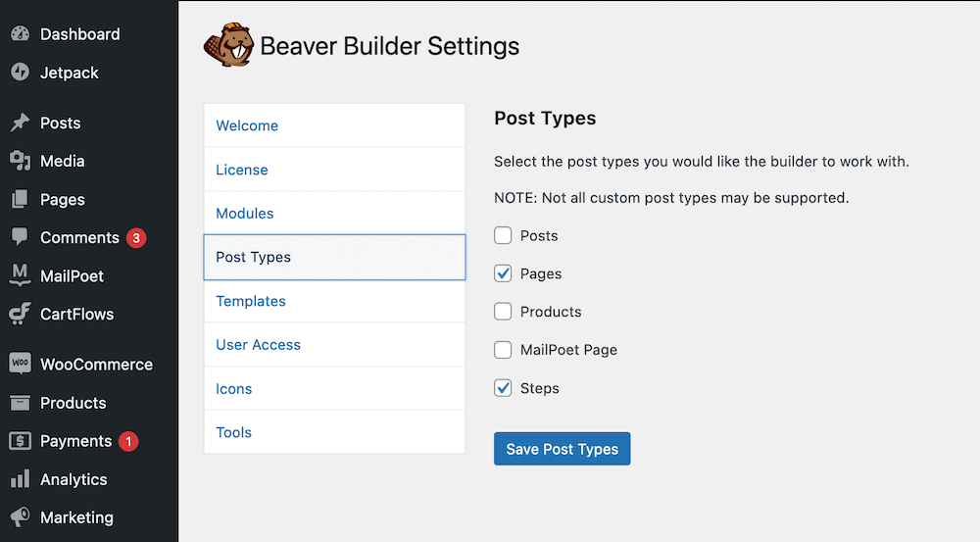Go to the Templates tab
The width and height of the screenshot is (980, 542).
pyautogui.click(x=334, y=301)
